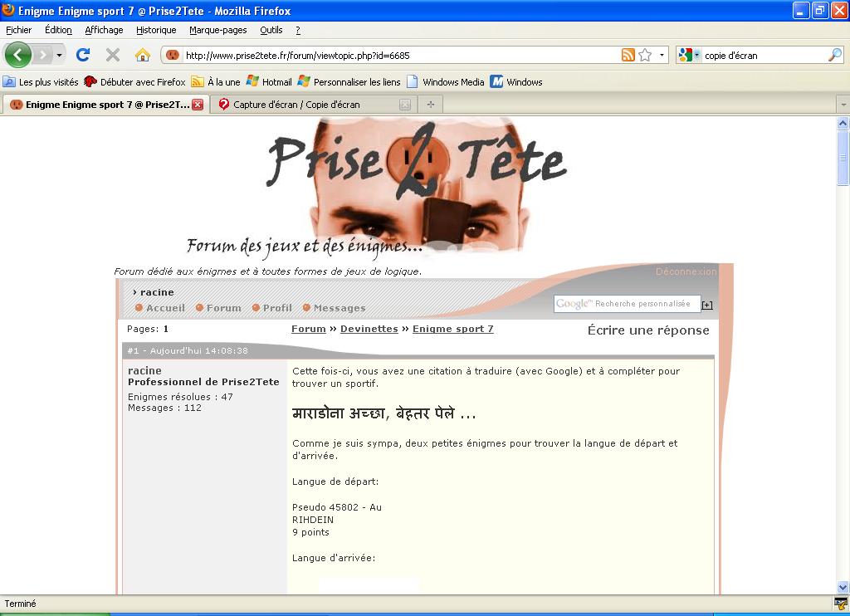
Task: Click the Google Recherche personnalisée search field
Action: click(x=627, y=304)
